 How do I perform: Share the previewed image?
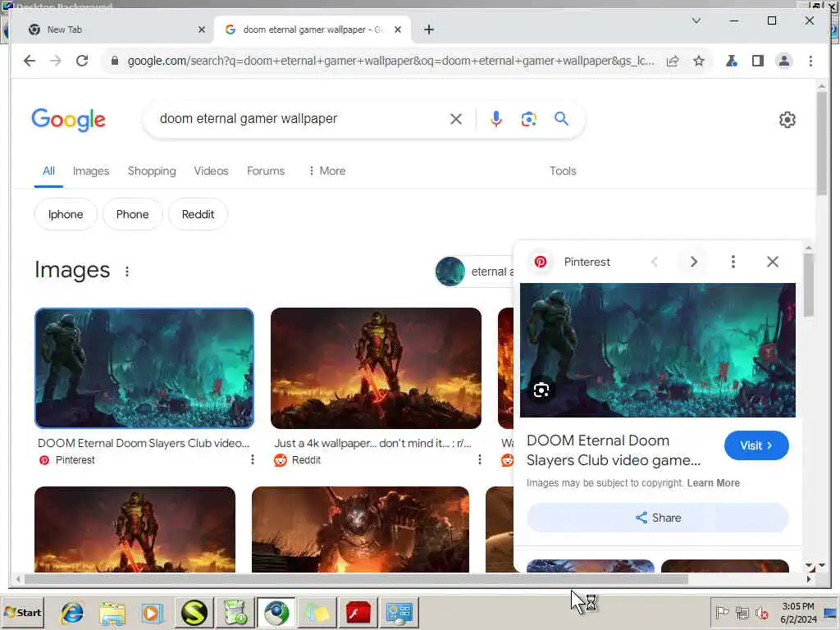pos(657,518)
